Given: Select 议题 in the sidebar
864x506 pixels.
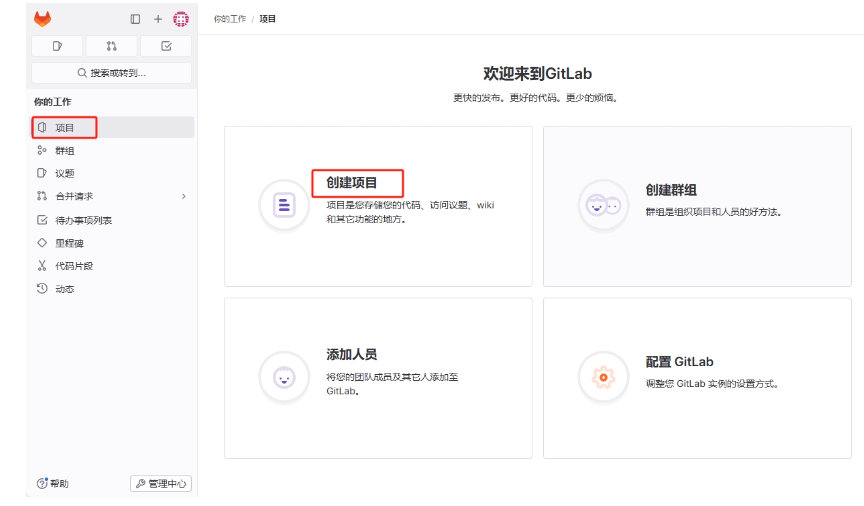Looking at the screenshot, I should point(112,173).
